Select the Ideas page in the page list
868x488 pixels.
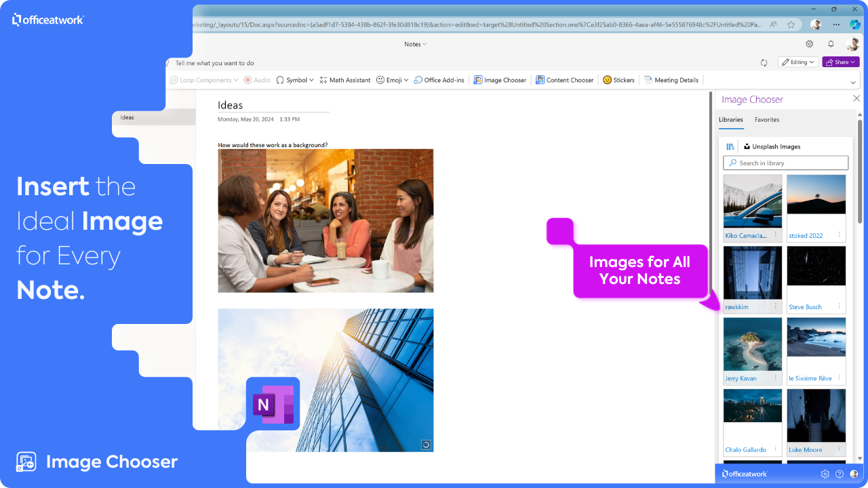(154, 117)
